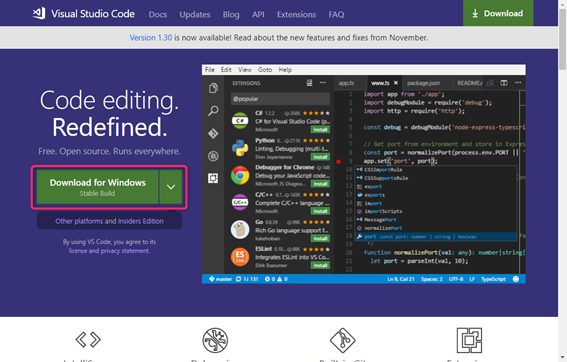Open Other platforms and Insiders Edition

pos(109,221)
